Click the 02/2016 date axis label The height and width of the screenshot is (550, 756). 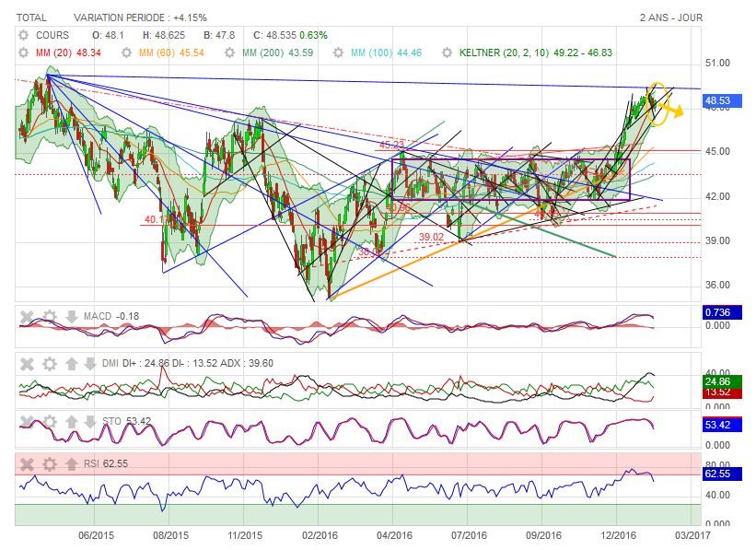pyautogui.click(x=320, y=535)
